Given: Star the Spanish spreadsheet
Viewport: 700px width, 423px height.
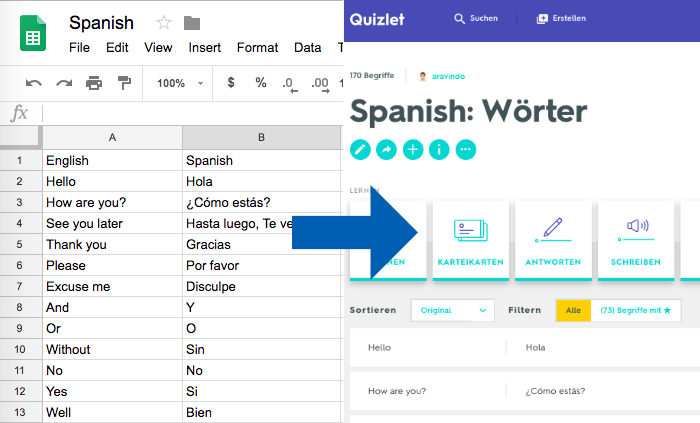Looking at the screenshot, I should click(x=164, y=23).
